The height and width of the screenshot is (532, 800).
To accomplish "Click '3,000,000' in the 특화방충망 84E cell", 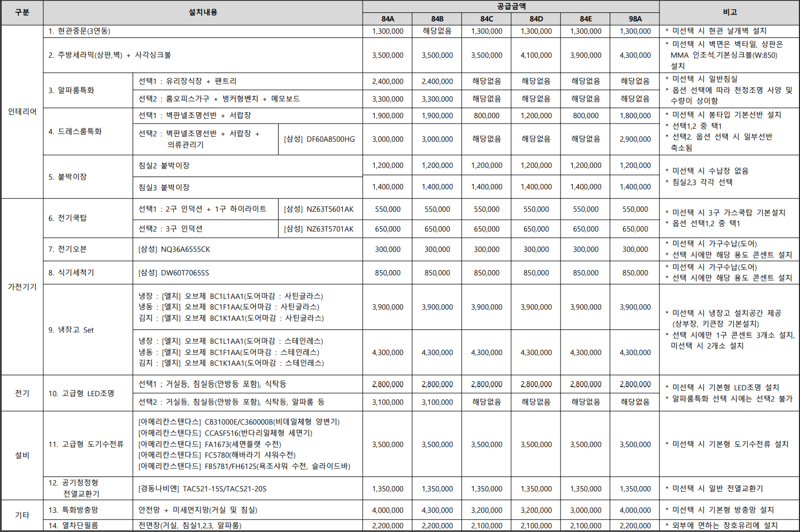I will (x=586, y=510).
